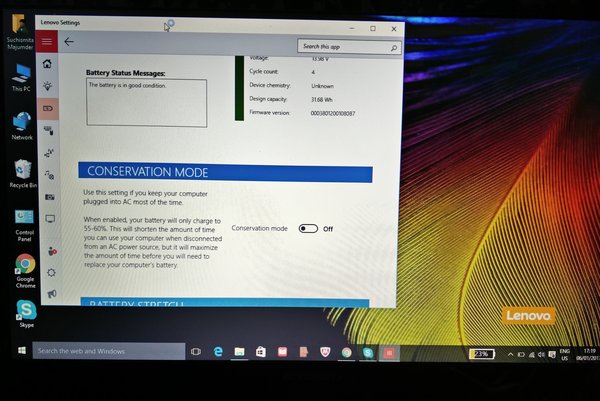Click the back arrow button
Image resolution: width=600 pixels, height=401 pixels.
tap(69, 42)
